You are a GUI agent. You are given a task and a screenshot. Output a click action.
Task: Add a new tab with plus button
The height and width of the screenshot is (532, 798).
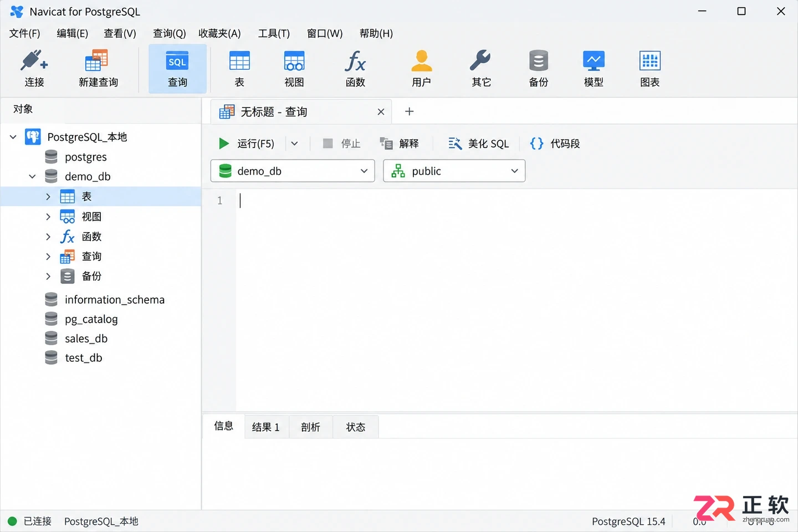click(410, 111)
